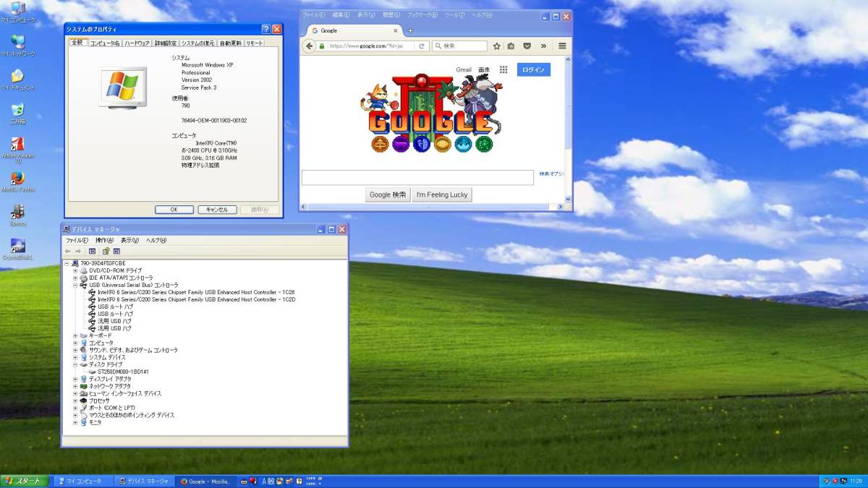Open the Pocket icon in Firefox toolbar
Viewport: 868px width, 488px height.
tap(527, 46)
